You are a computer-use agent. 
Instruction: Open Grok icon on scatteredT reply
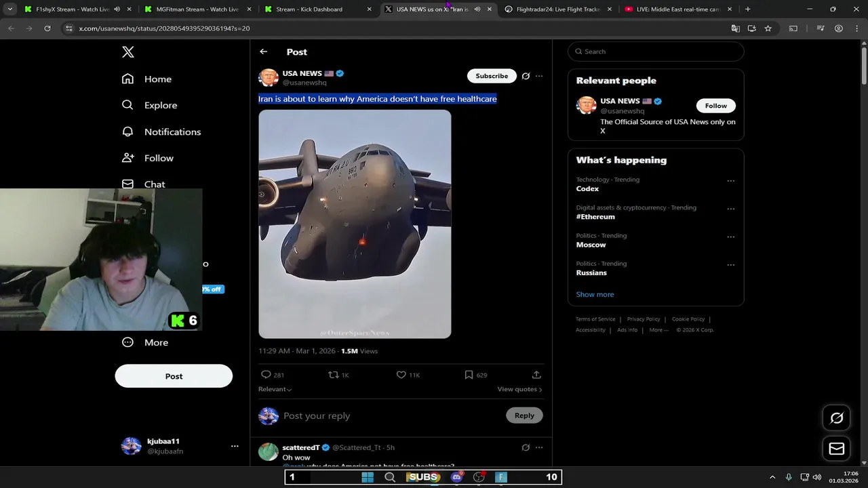click(x=526, y=447)
